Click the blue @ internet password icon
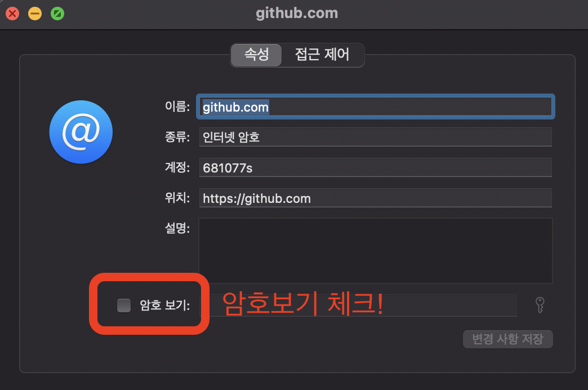This screenshot has height=390, width=588. [81, 132]
